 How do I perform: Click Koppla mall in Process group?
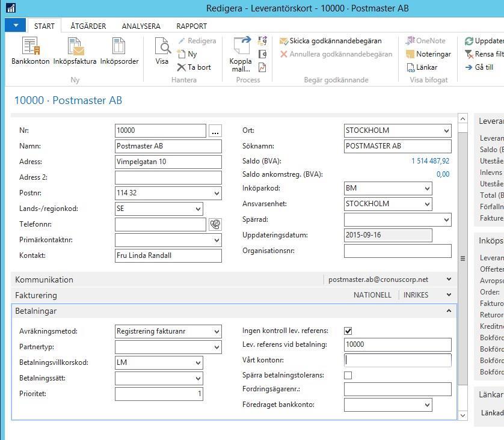tap(241, 54)
